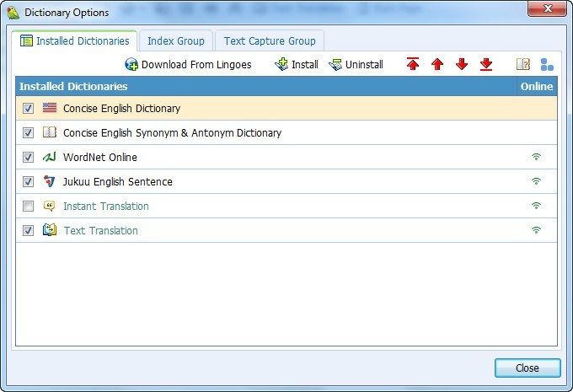Click the Online column header
The image size is (573, 392).
click(x=537, y=86)
